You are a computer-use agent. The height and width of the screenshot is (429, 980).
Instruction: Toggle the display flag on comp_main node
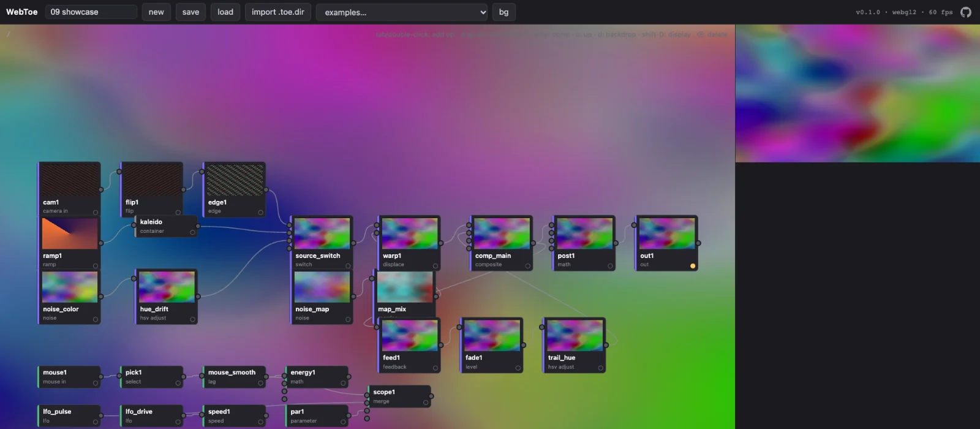pyautogui.click(x=527, y=266)
